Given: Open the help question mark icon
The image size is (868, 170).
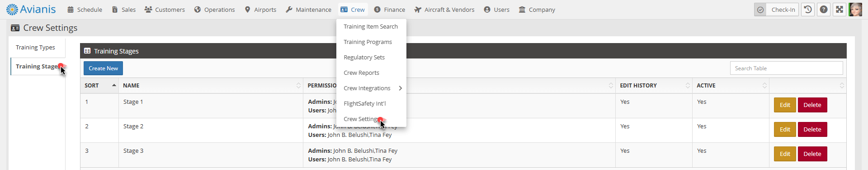Looking at the screenshot, I should pyautogui.click(x=824, y=10).
